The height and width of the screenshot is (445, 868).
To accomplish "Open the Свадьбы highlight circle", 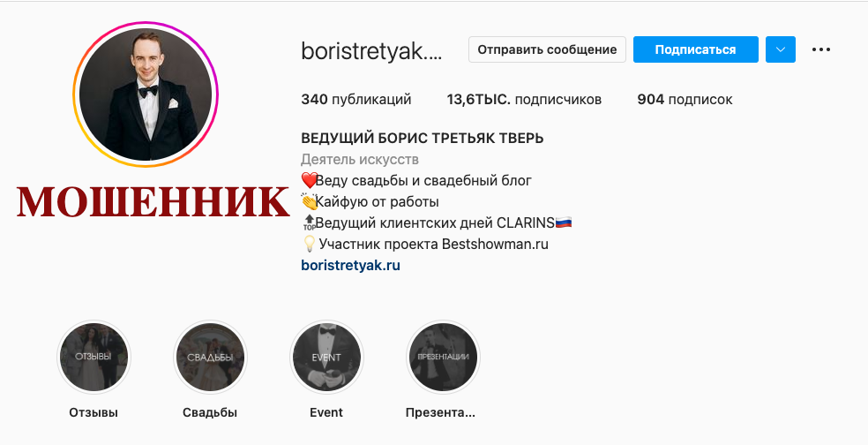I will point(210,357).
